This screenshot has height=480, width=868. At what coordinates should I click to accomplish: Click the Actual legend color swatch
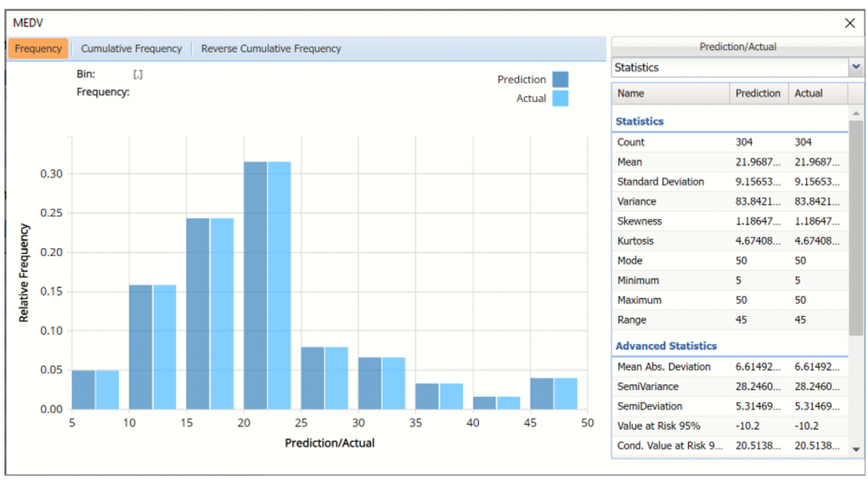pos(560,98)
